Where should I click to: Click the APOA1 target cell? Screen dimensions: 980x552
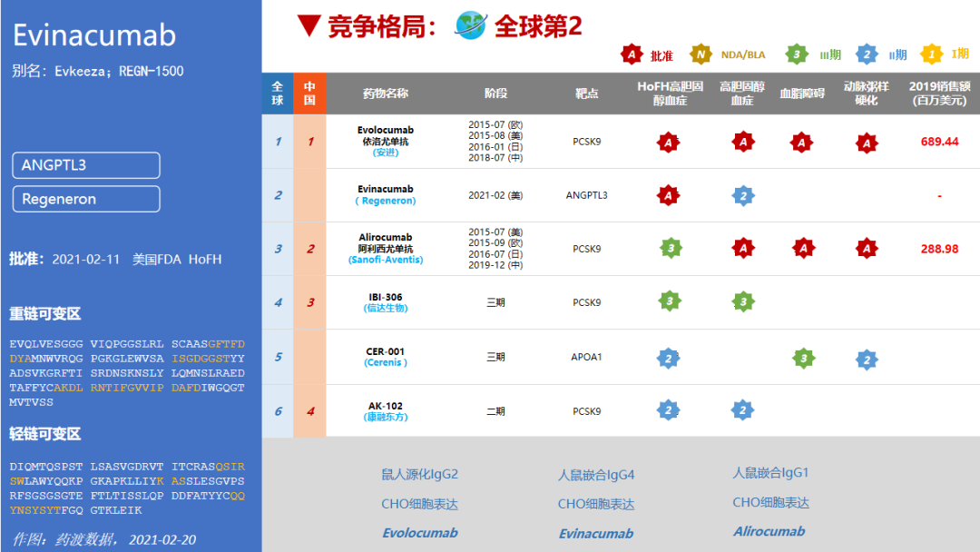pos(587,357)
